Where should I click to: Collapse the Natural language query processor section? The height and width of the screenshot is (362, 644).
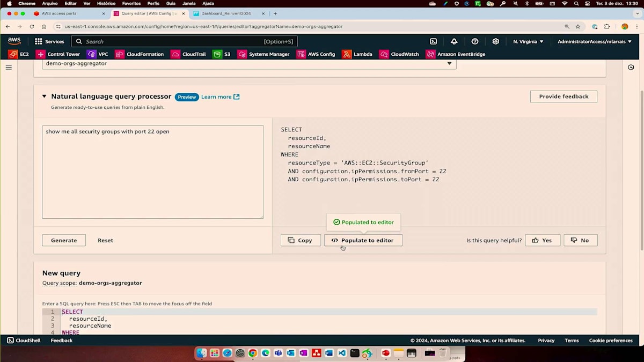45,97
